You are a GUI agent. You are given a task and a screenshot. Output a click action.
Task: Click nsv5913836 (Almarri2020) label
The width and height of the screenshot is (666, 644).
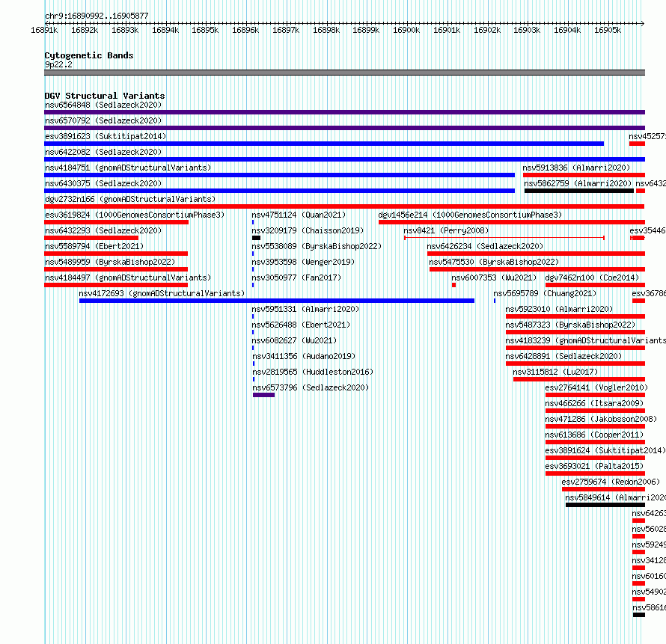576,168
